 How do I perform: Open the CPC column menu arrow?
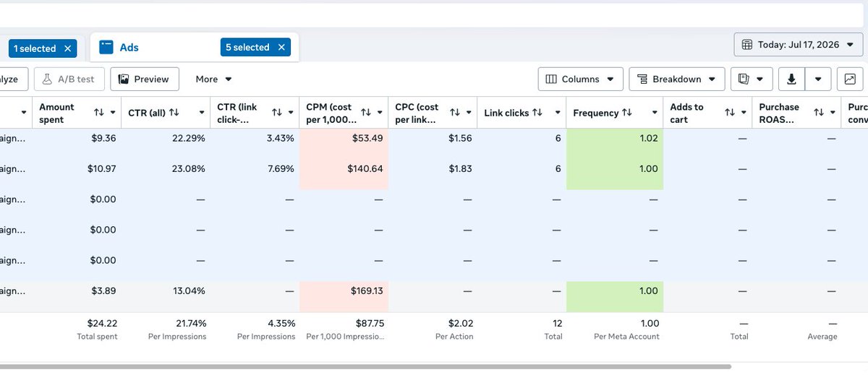click(x=469, y=113)
